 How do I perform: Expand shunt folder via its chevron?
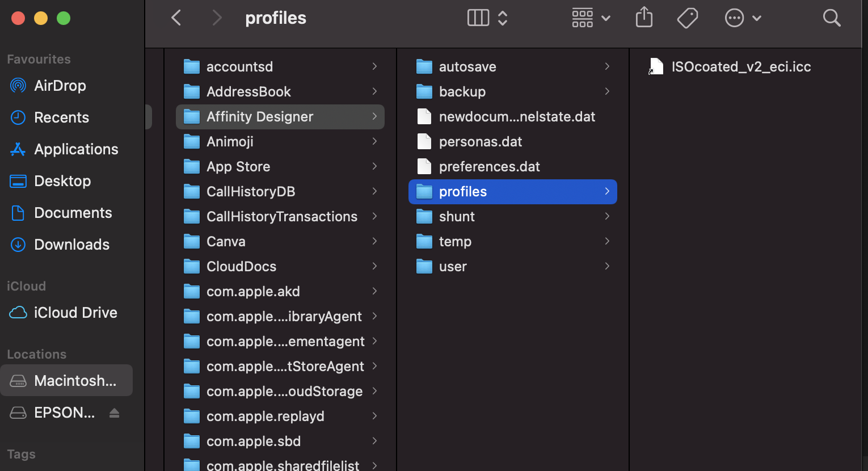click(607, 216)
